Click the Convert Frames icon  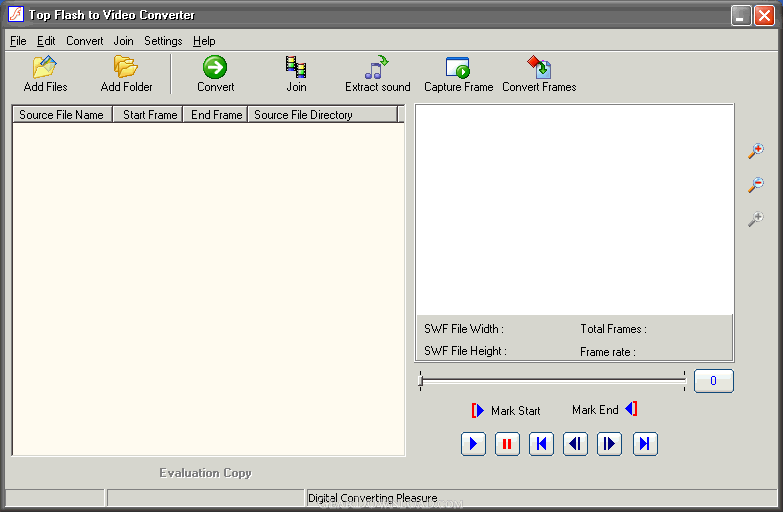click(x=539, y=67)
